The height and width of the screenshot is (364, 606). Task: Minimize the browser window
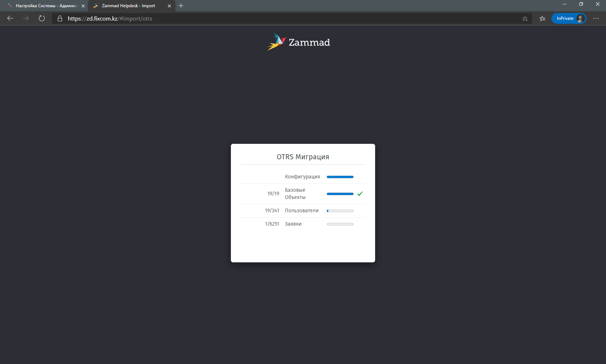click(565, 4)
